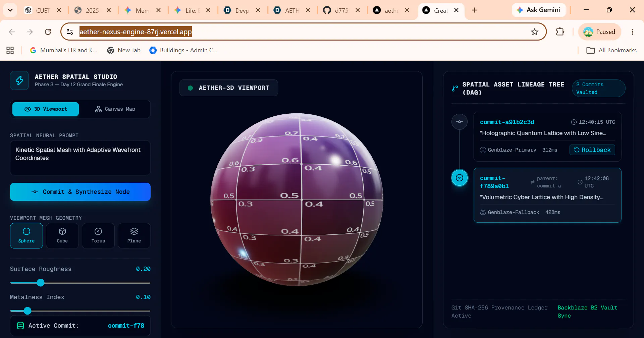Open the Chrome apps grid icon
Viewport: 644px width, 338px height.
click(x=10, y=50)
